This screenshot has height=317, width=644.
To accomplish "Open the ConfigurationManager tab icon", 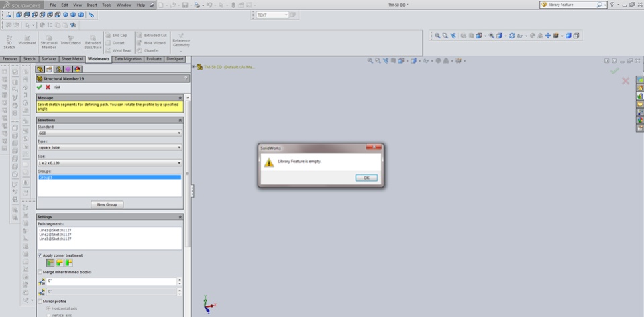I will 59,69.
